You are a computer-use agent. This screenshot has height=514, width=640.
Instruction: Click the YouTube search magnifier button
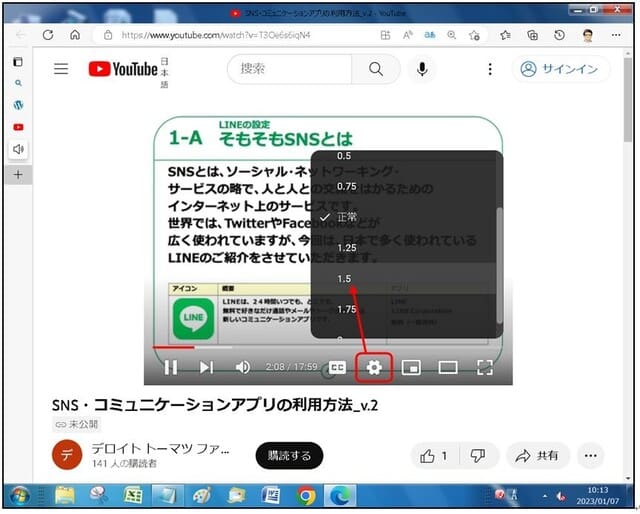[376, 69]
